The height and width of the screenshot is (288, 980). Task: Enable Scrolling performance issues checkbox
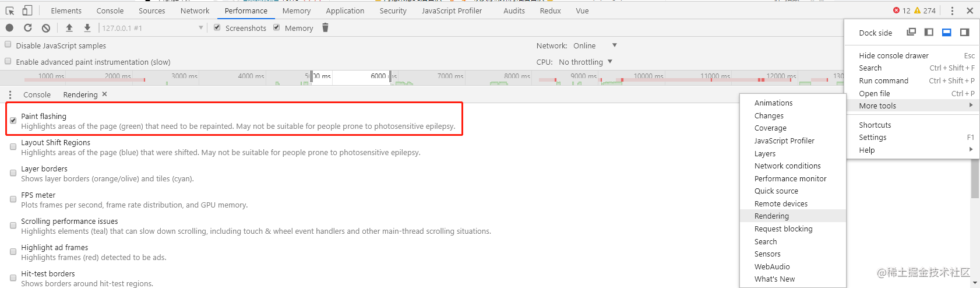click(x=13, y=226)
